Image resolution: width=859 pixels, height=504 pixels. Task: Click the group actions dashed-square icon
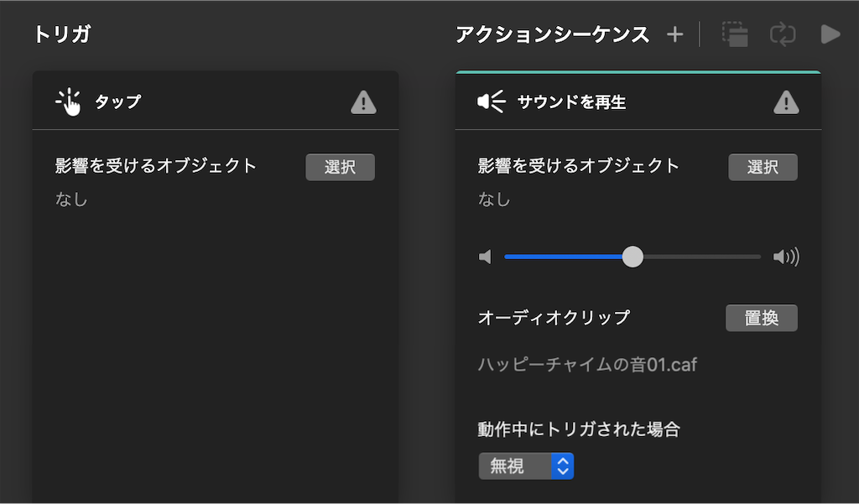click(x=735, y=34)
